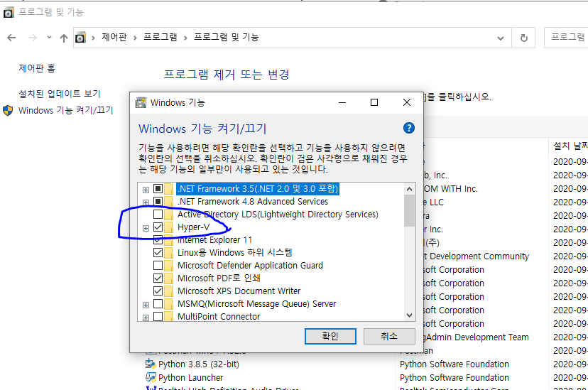
Task: Go up one folder level
Action: (64, 38)
